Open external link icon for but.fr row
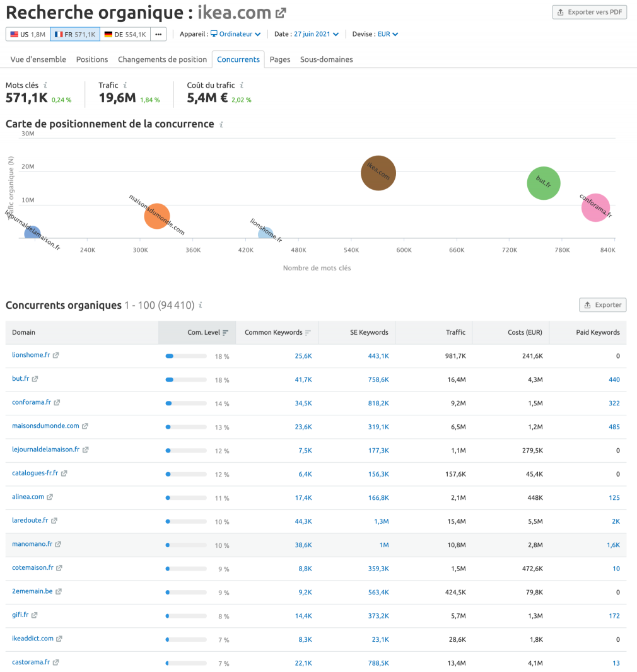Image resolution: width=637 pixels, height=672 pixels. point(35,379)
